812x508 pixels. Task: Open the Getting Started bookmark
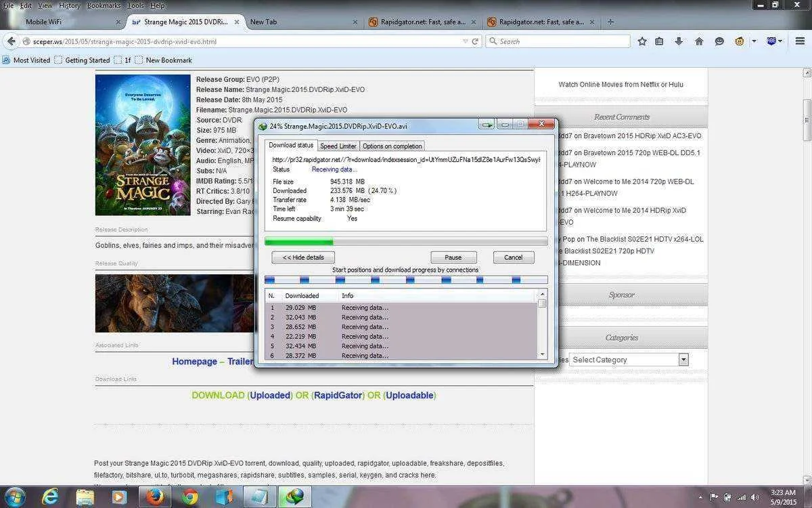point(82,60)
